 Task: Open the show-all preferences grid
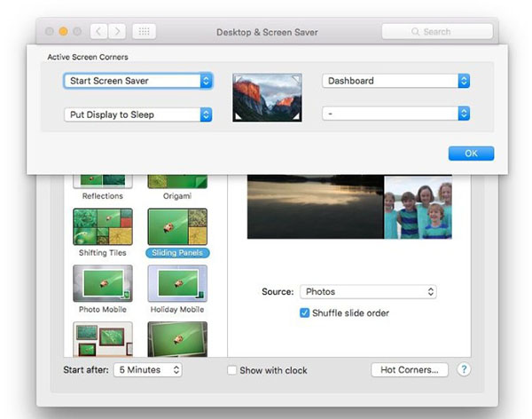point(144,31)
